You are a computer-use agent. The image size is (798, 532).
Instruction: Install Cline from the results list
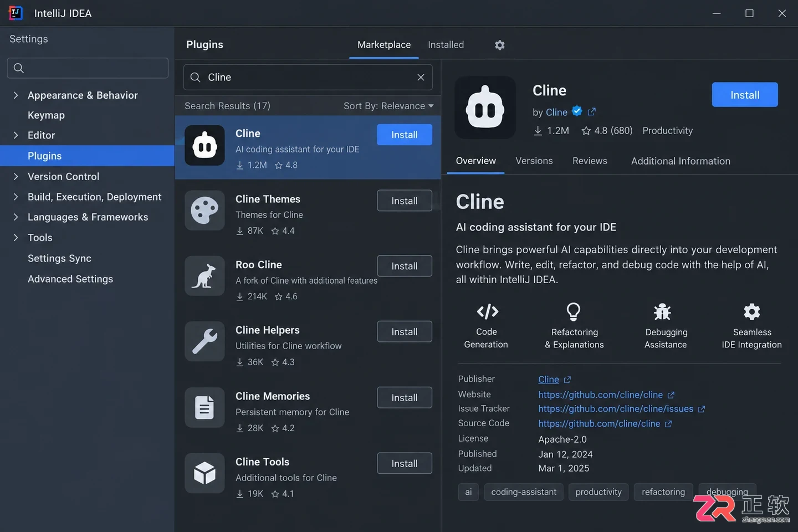[x=405, y=135]
